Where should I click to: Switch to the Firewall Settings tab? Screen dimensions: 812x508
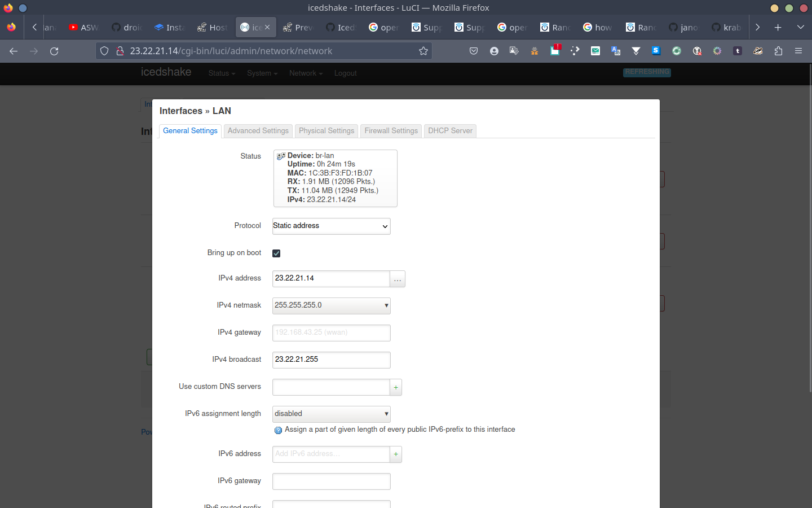pyautogui.click(x=391, y=131)
